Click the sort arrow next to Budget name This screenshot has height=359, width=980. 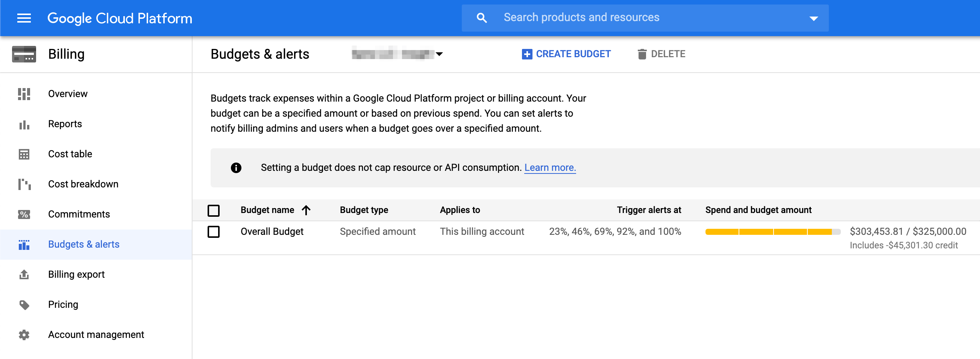306,210
